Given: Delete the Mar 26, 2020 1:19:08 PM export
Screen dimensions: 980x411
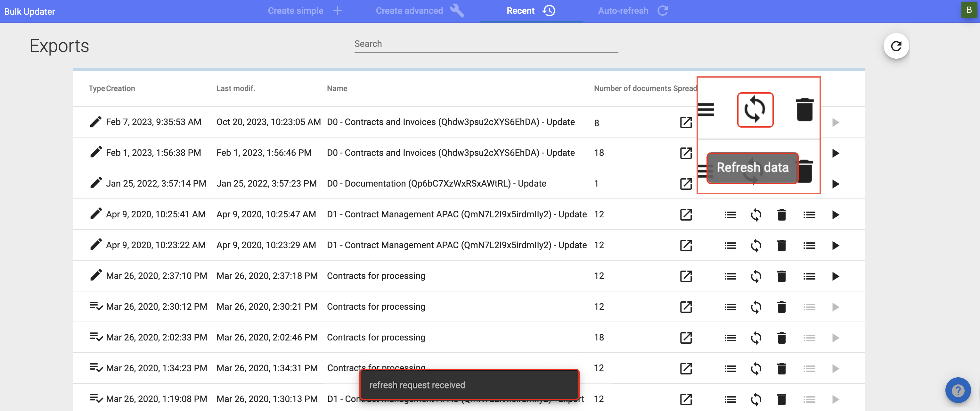Looking at the screenshot, I should (781, 399).
